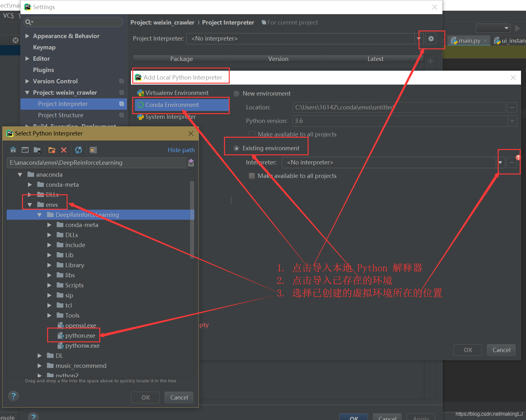The height and width of the screenshot is (420, 526).
Task: Click the Settings search field
Action: pos(74,22)
